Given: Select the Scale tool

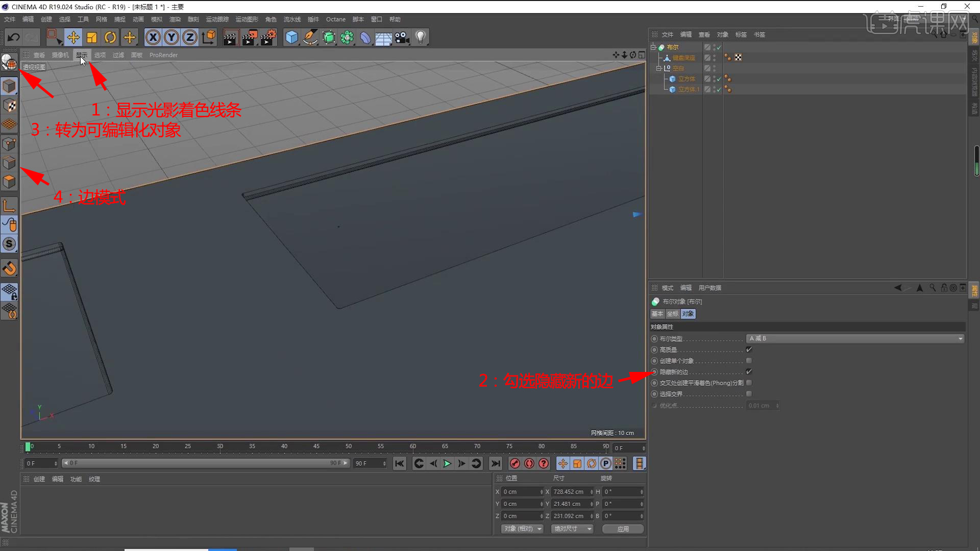Looking at the screenshot, I should [x=92, y=37].
